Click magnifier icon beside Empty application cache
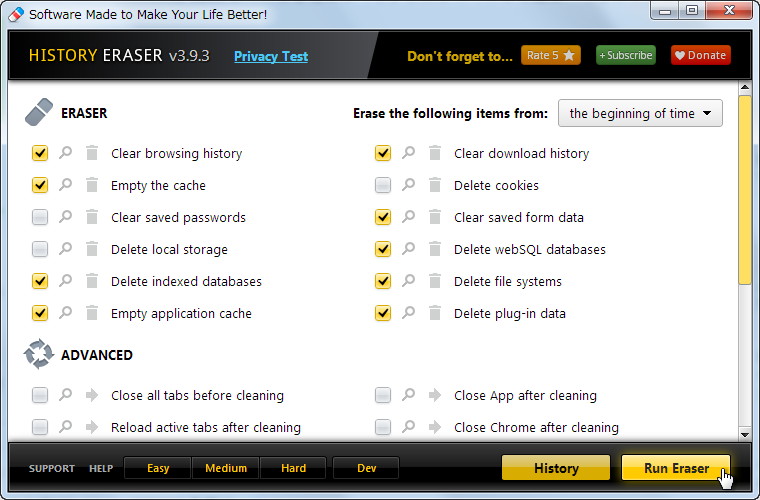 pos(65,312)
